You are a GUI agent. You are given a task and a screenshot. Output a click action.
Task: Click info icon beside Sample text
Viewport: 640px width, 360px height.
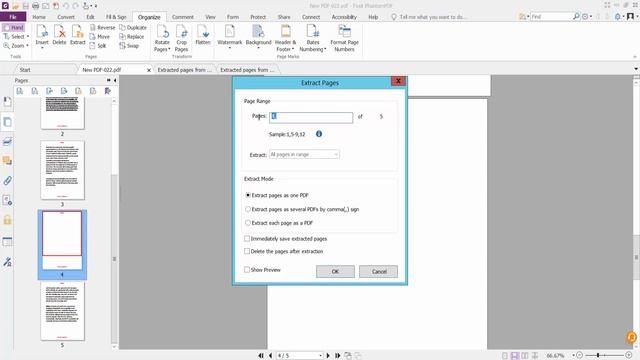pyautogui.click(x=319, y=134)
